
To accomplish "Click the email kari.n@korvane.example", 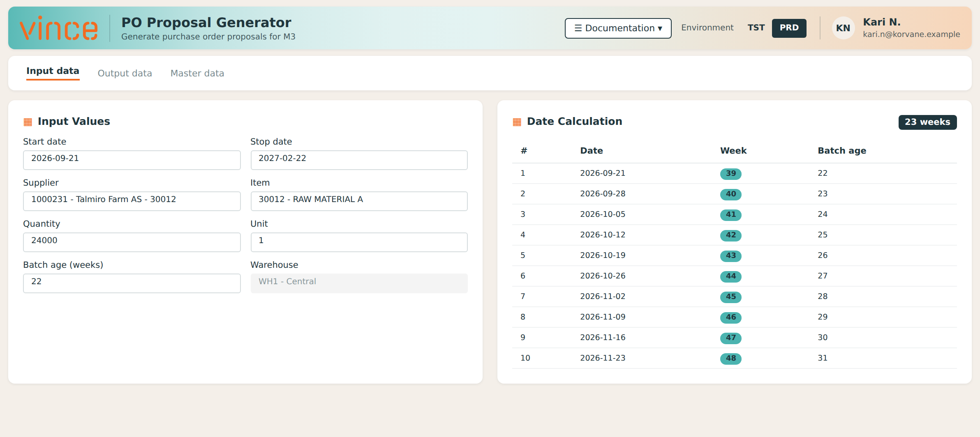I will tap(911, 34).
